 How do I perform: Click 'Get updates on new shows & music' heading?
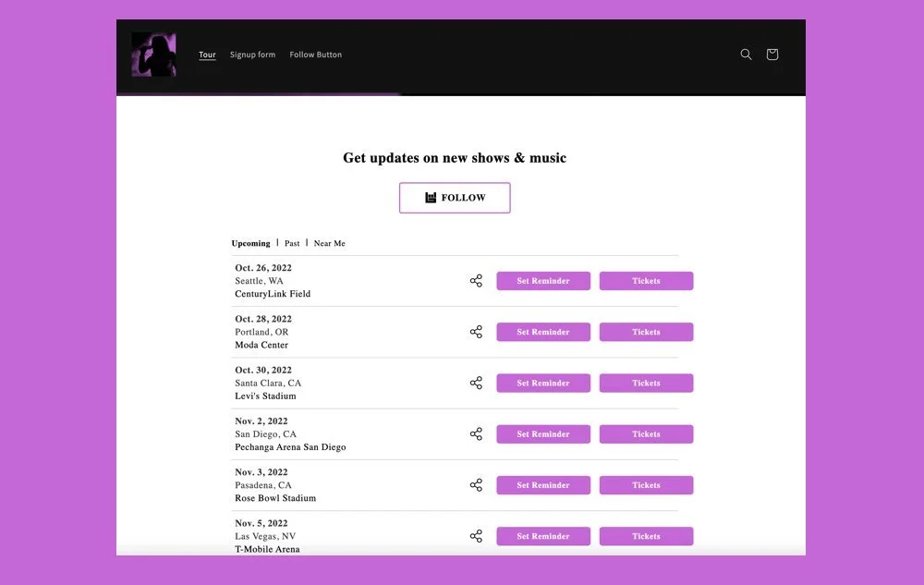tap(455, 158)
